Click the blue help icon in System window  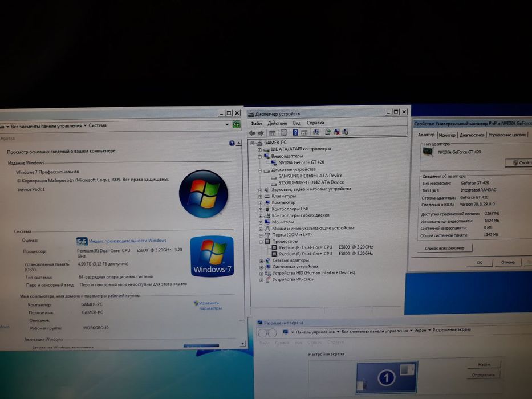click(232, 144)
